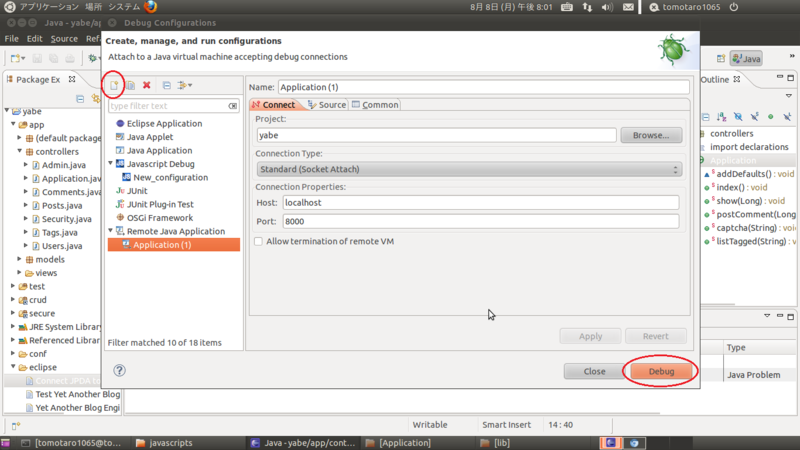Open Users.java in Package Explorer

coord(61,246)
